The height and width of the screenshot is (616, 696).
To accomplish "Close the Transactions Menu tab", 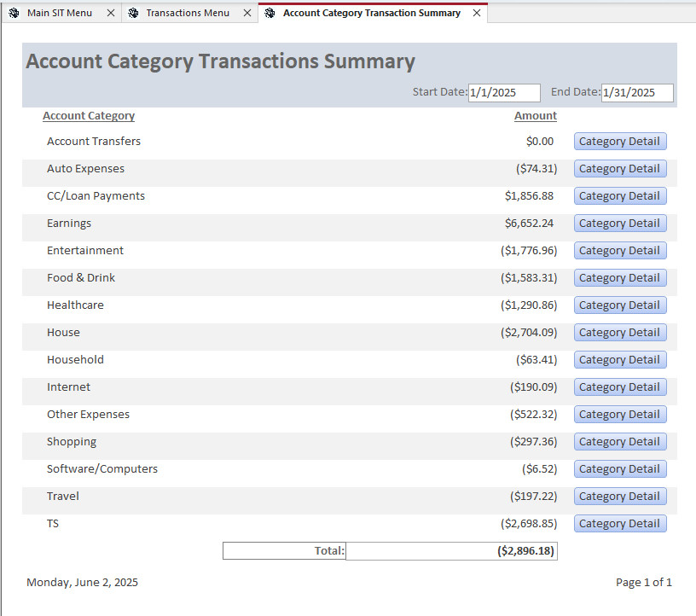I will [247, 13].
